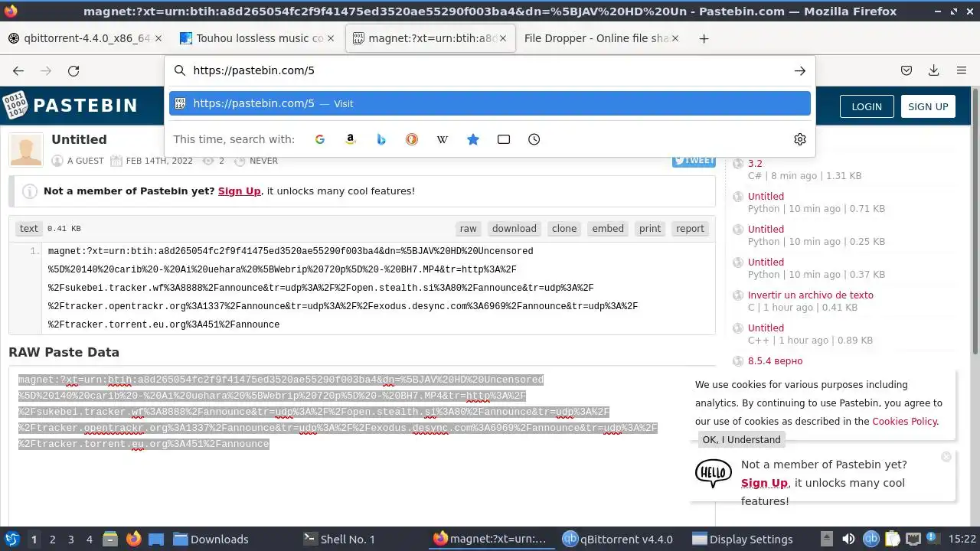Open Invertir un archivo de texto paste
This screenshot has height=551, width=980.
(x=810, y=295)
